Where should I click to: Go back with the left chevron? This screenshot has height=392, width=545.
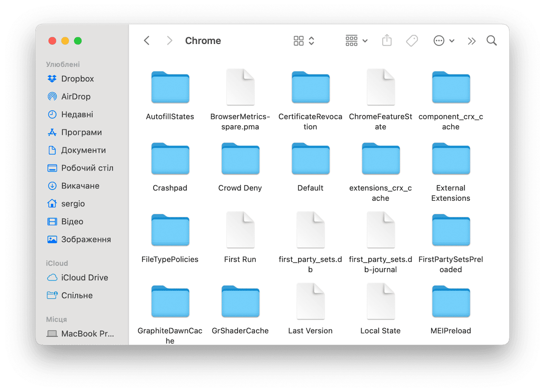click(147, 41)
